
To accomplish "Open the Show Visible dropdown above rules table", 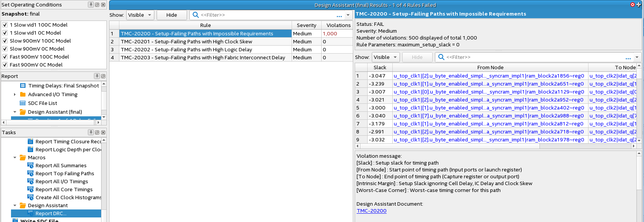I will point(140,15).
